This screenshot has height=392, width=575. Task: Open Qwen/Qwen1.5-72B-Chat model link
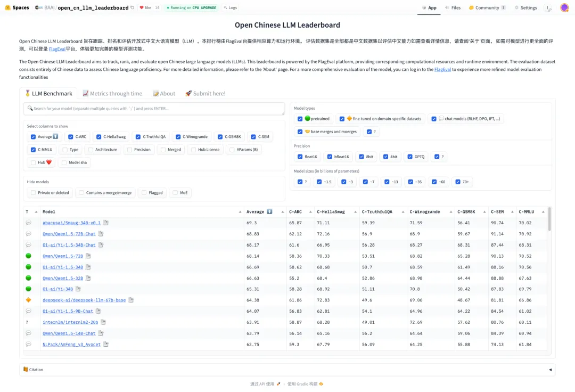tap(69, 234)
